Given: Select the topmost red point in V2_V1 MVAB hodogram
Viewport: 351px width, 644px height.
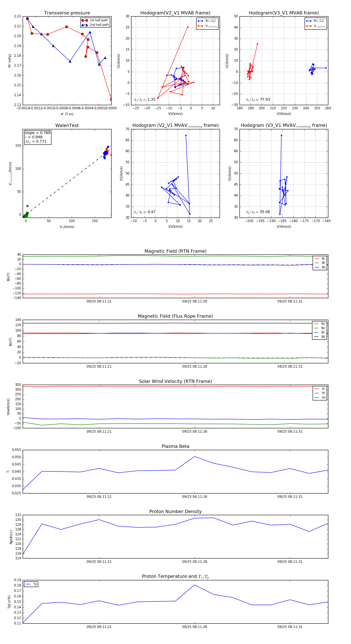Looking at the screenshot, I should click(x=188, y=27).
